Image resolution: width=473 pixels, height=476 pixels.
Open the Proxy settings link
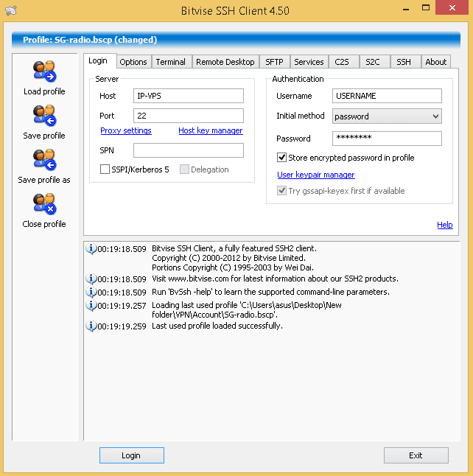coord(126,131)
